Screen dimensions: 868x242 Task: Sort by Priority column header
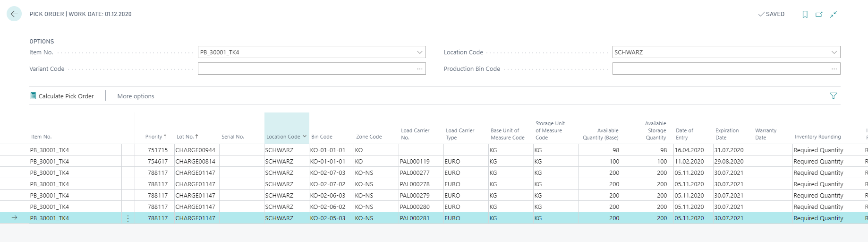pos(156,137)
